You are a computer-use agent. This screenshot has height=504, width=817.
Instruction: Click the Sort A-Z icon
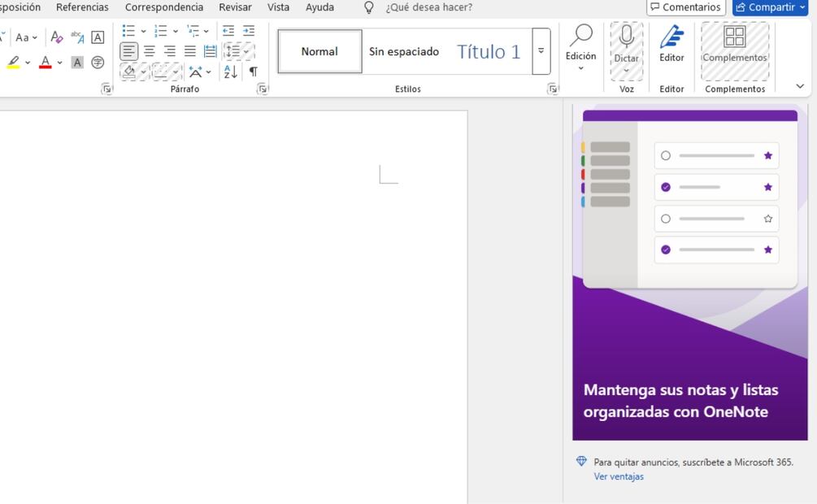(231, 72)
